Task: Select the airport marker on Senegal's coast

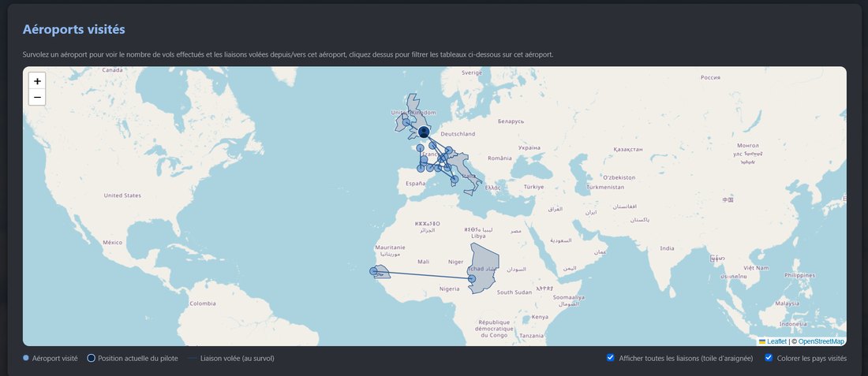Action: 374,271
